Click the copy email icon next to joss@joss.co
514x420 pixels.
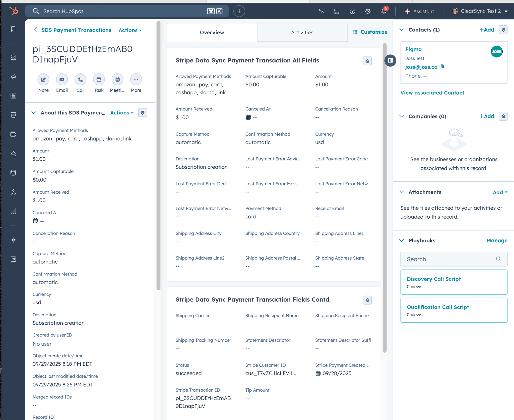click(x=443, y=66)
